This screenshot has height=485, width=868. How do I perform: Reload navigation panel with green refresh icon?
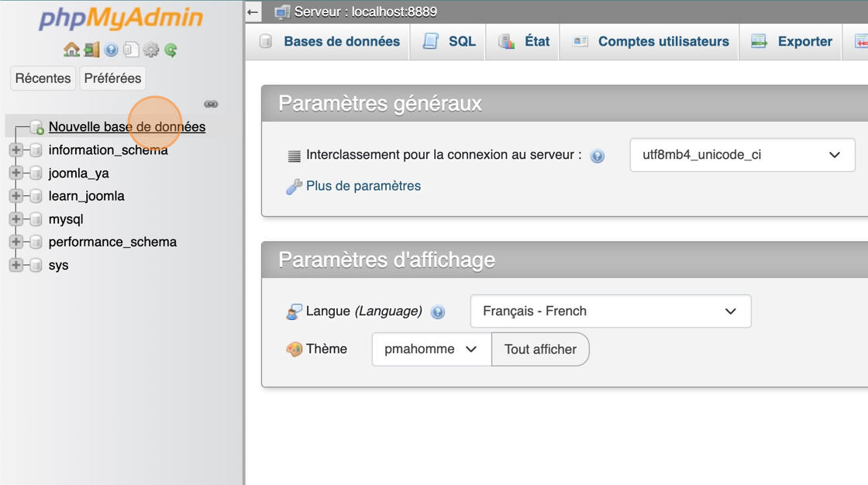click(x=170, y=50)
